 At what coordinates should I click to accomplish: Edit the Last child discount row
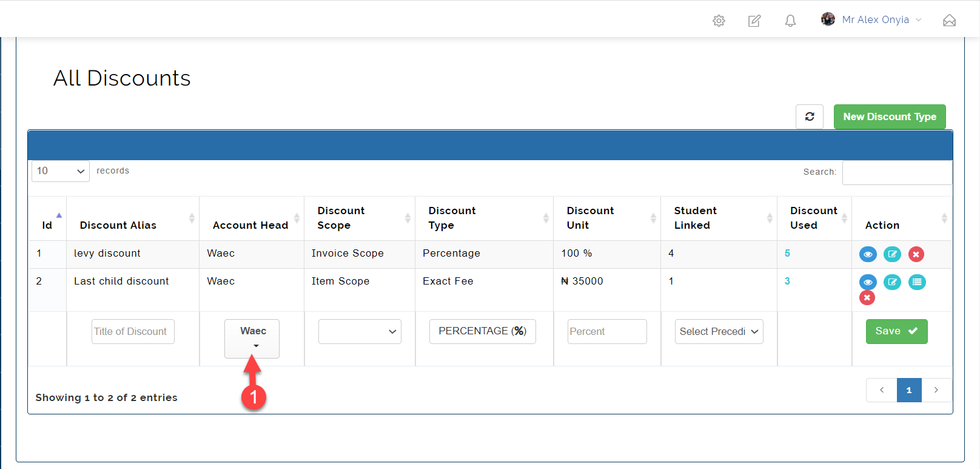pyautogui.click(x=892, y=282)
